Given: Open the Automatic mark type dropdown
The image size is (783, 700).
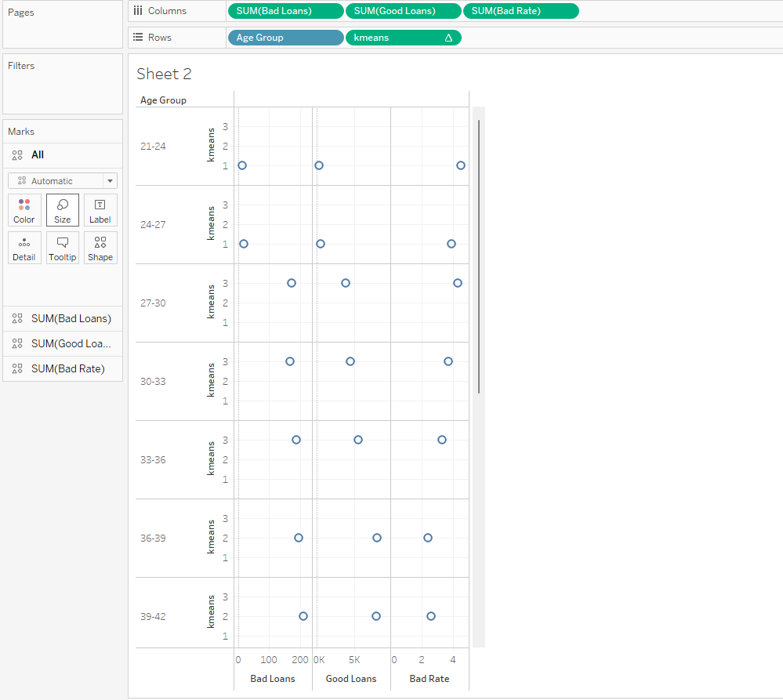Looking at the screenshot, I should (63, 181).
